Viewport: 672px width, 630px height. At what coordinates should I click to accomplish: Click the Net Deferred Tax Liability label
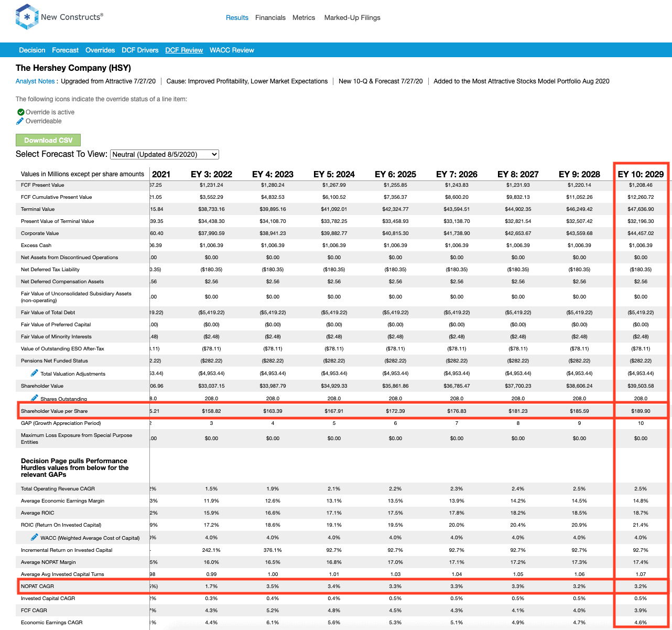[x=50, y=270]
